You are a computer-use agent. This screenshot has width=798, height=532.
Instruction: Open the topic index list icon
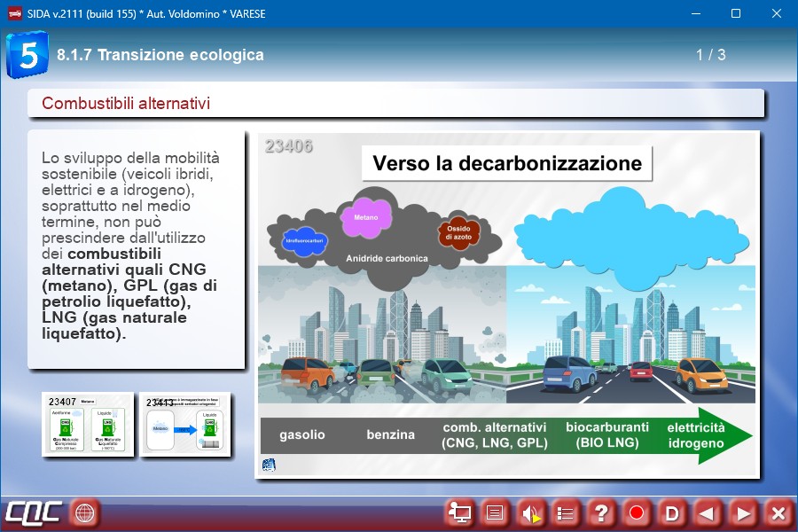(566, 512)
